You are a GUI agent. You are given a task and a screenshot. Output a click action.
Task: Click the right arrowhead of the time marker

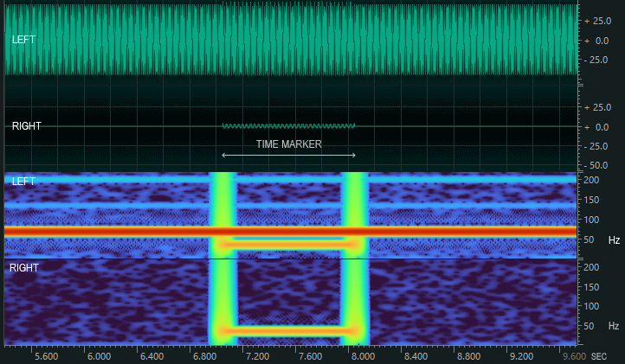[x=353, y=155]
